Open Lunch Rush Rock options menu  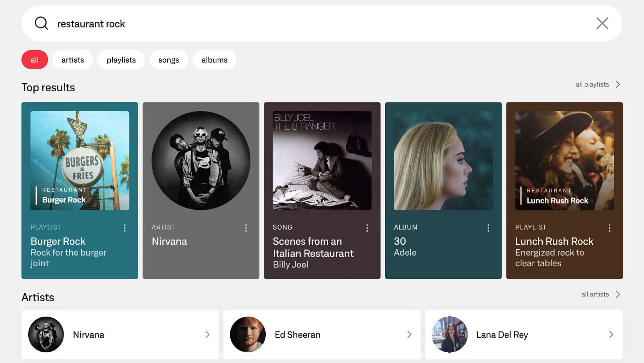[x=609, y=228]
